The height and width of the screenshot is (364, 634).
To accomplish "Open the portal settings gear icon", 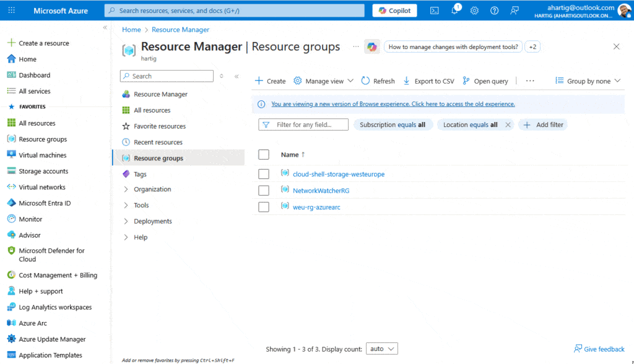I will pyautogui.click(x=474, y=10).
